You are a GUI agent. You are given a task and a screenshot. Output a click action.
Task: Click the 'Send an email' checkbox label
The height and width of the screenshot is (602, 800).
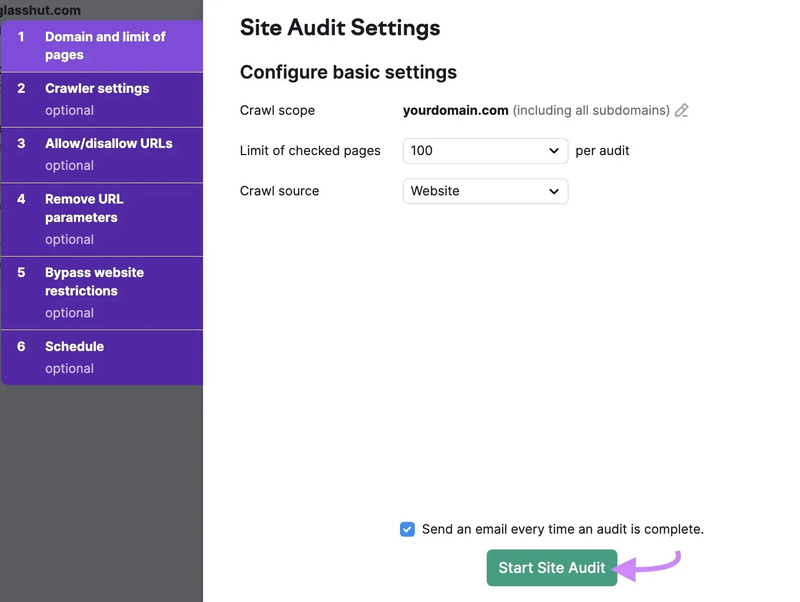[x=562, y=530]
